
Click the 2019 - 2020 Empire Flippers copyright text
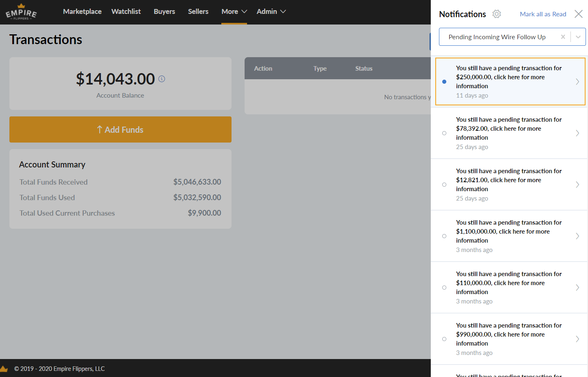pyautogui.click(x=60, y=368)
